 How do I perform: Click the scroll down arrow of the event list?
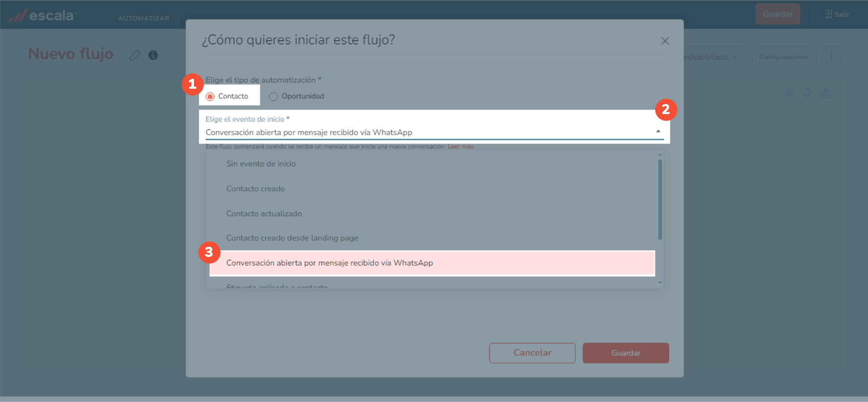click(x=660, y=282)
